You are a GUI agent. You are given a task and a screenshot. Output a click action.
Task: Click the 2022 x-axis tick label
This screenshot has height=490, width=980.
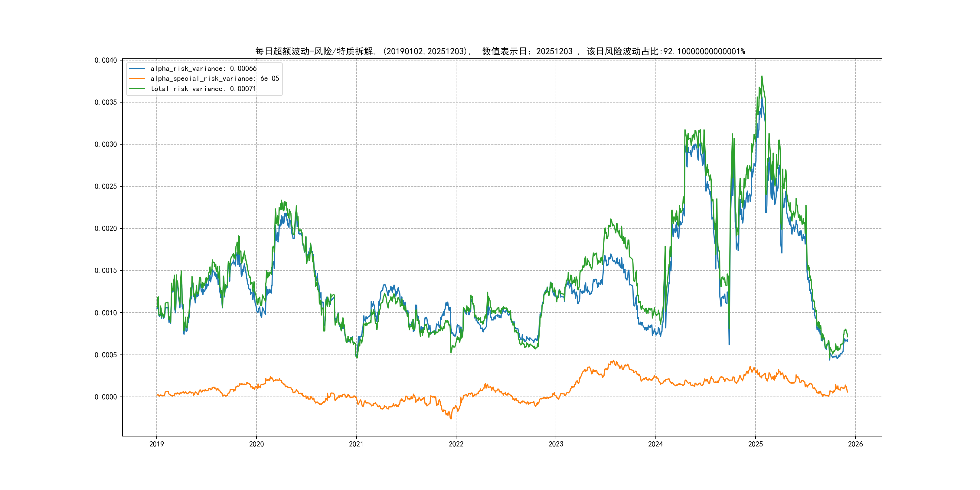click(x=456, y=444)
